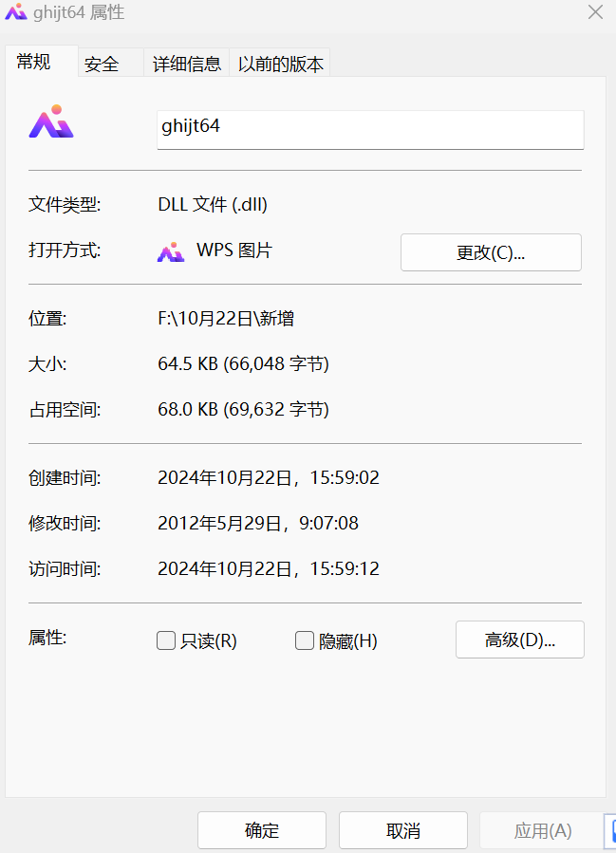
Task: Select modified time 2012年5月29日
Action: click(219, 524)
